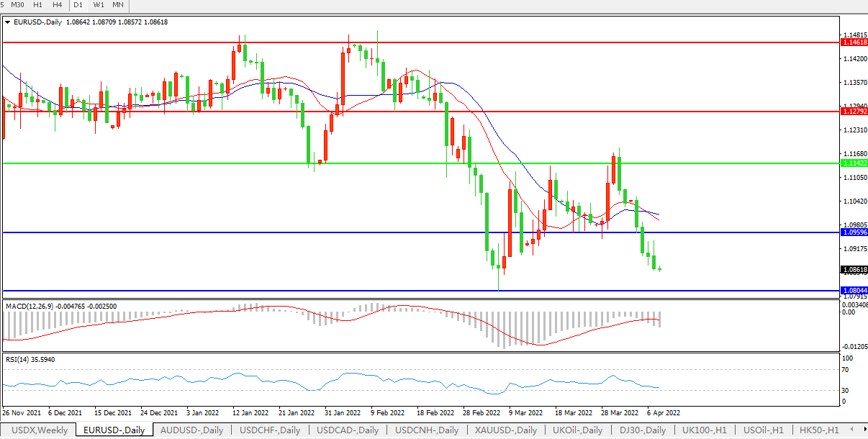Screen dimensions: 868x439
Task: Select the UKOil-,Daily tab
Action: point(578,430)
